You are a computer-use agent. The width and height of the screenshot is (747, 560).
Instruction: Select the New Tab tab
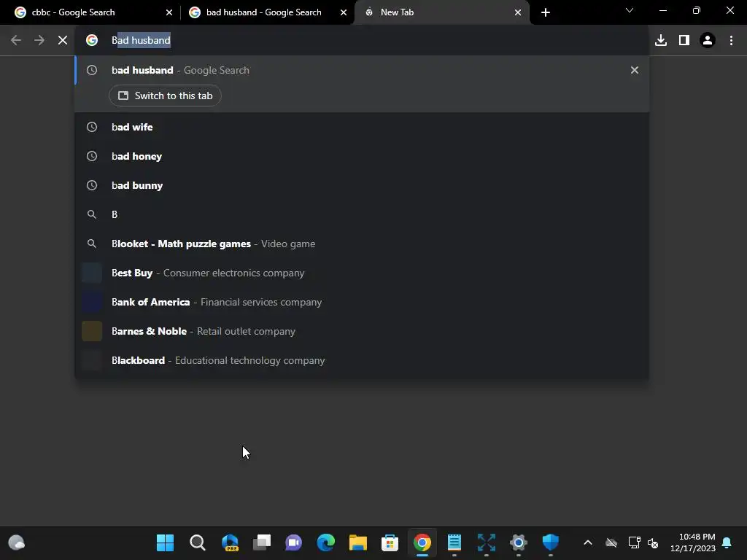(x=442, y=12)
